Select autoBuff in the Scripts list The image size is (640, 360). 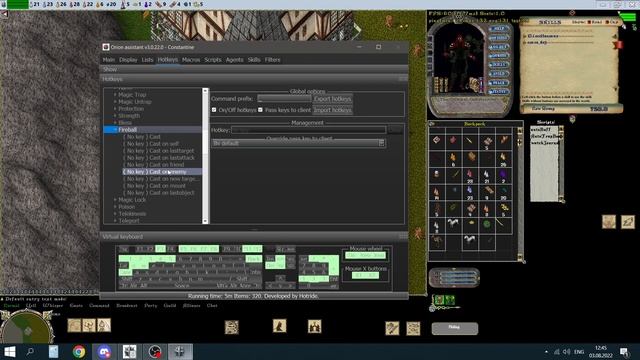point(541,129)
